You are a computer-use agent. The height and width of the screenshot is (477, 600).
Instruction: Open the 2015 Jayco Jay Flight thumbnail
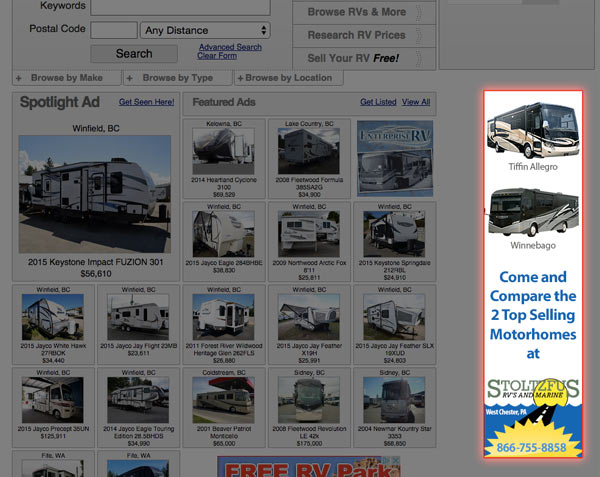pos(138,317)
